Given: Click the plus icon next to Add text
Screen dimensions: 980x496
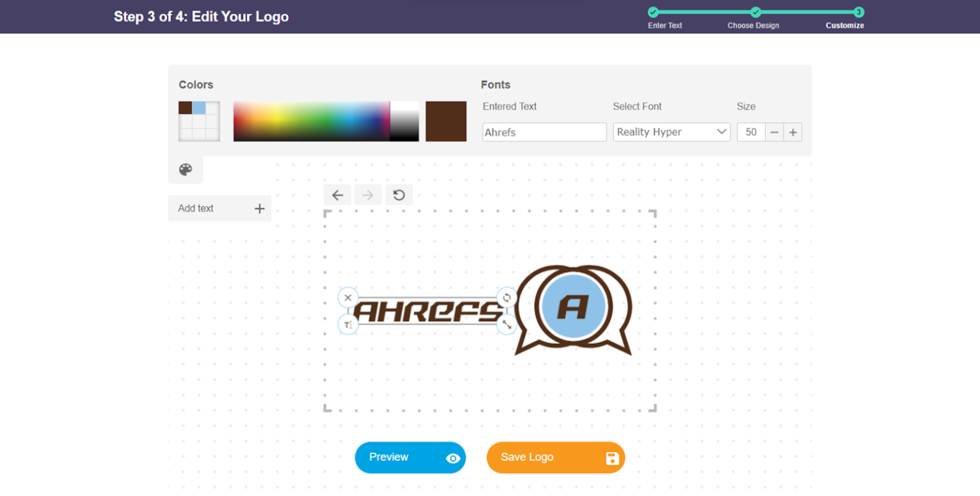Looking at the screenshot, I should coord(259,208).
